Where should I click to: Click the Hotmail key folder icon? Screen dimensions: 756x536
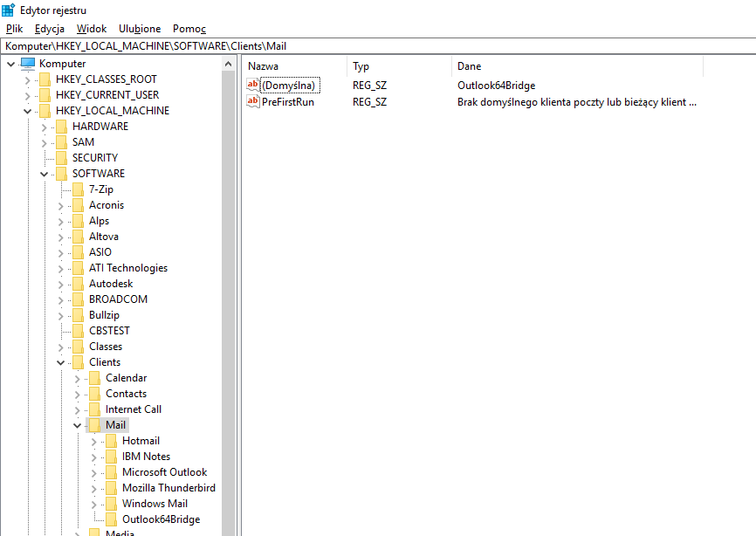point(112,441)
